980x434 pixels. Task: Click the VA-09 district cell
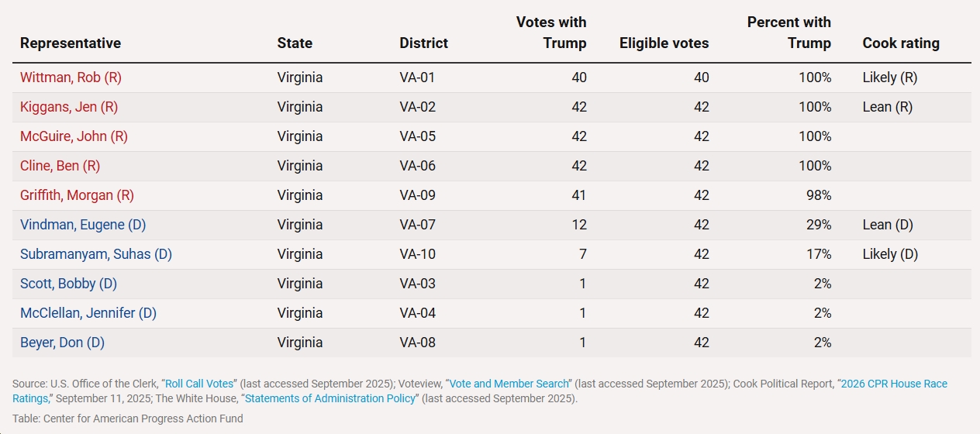[x=417, y=195]
